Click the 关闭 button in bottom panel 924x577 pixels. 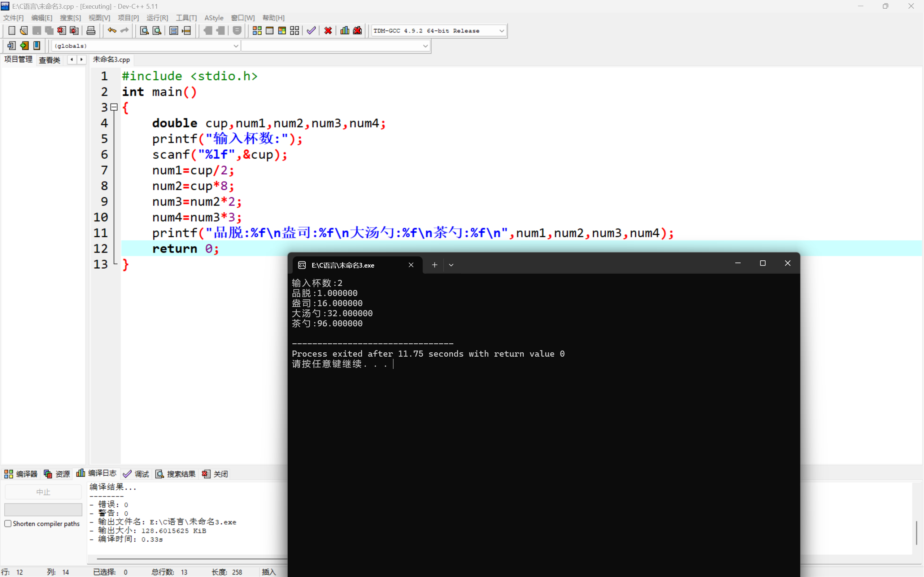tap(215, 474)
